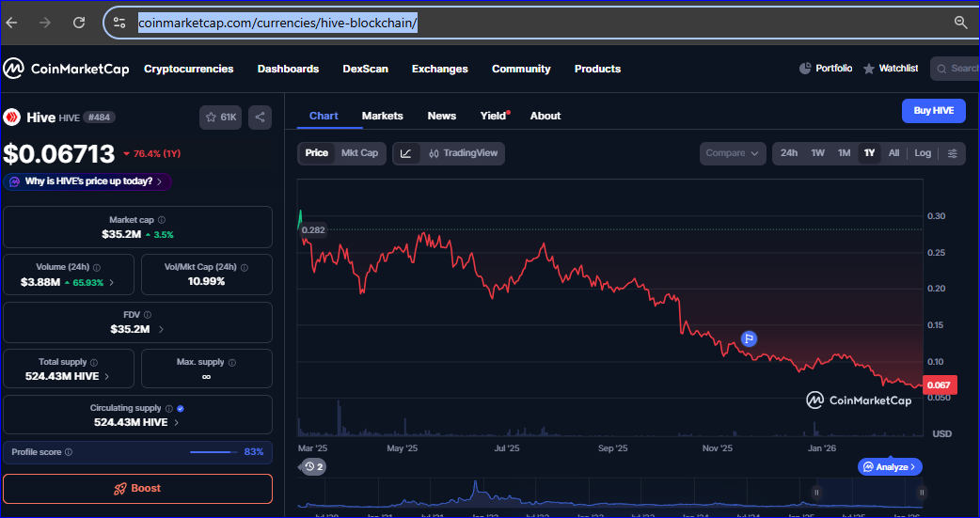
Task: Open site information icon in address bar
Action: tap(119, 24)
